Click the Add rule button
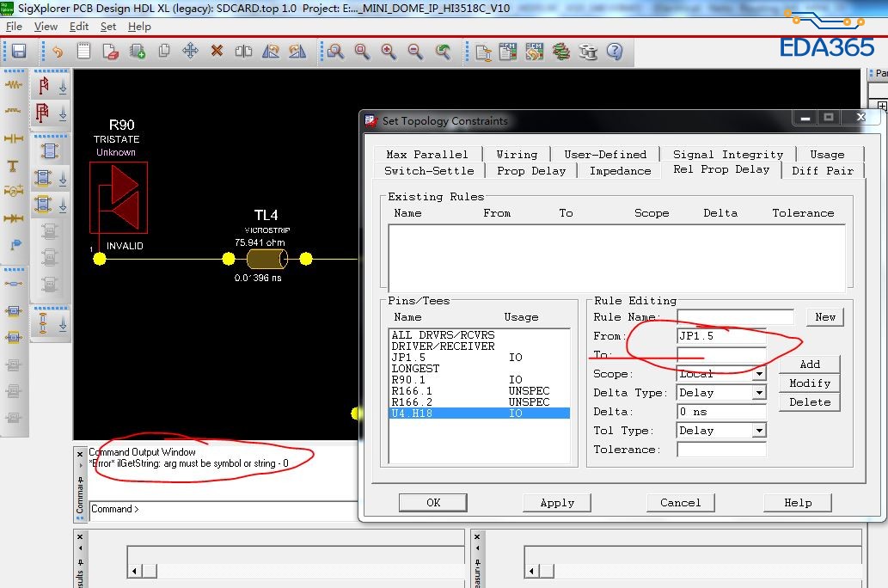The height and width of the screenshot is (588, 888). pos(809,364)
